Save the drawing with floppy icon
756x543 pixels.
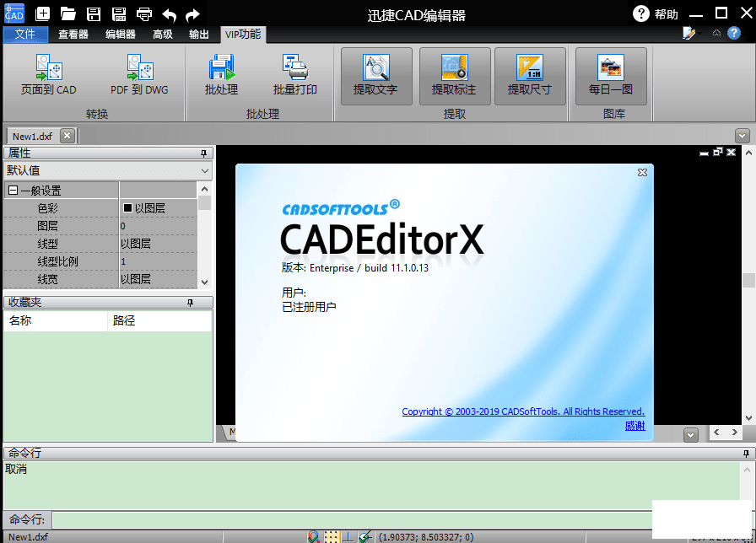94,14
